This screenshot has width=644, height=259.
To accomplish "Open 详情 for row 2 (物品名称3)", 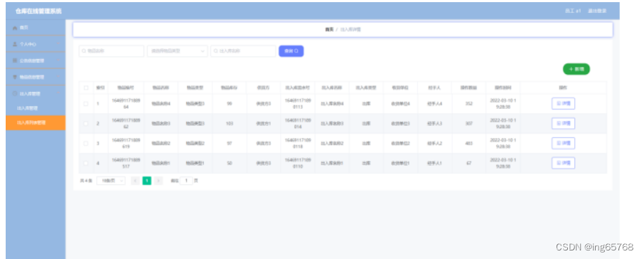I will [563, 123].
